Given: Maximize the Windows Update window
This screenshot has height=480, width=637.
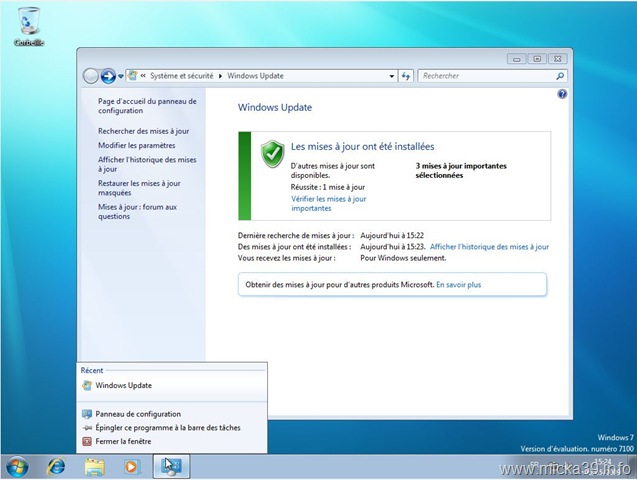Looking at the screenshot, I should (537, 59).
